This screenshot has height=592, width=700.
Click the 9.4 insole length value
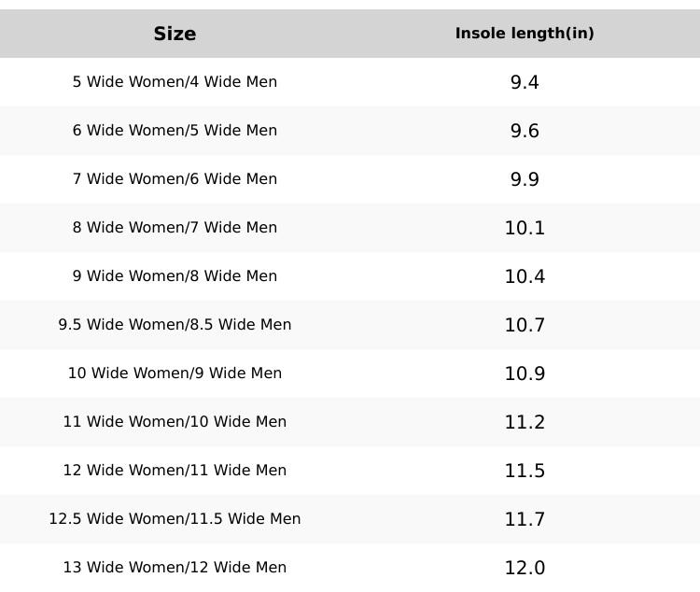coord(525,82)
